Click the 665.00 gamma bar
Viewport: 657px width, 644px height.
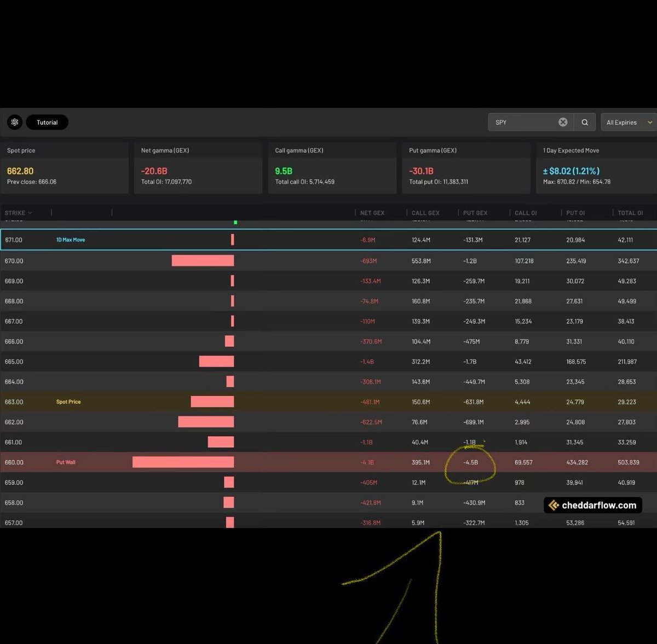point(216,362)
